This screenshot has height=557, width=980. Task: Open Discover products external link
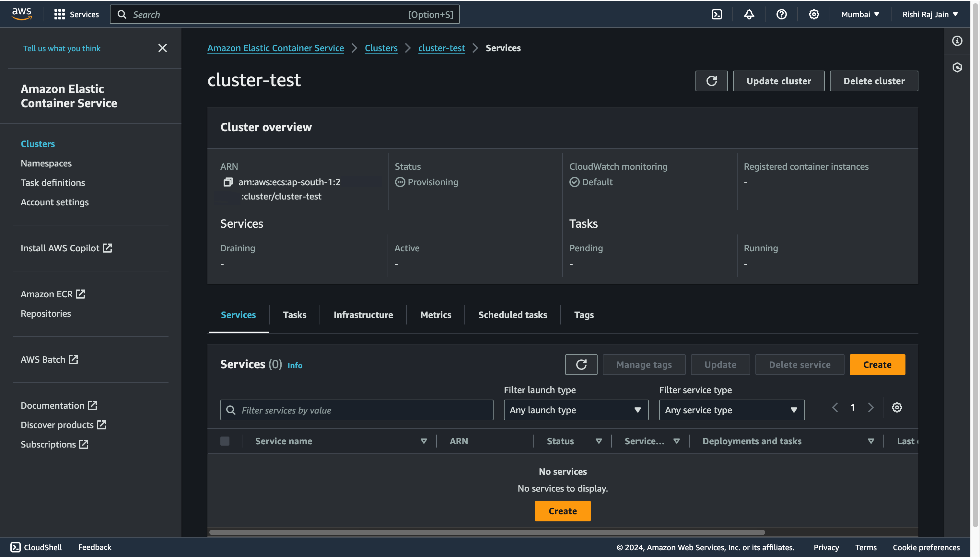[x=64, y=425]
